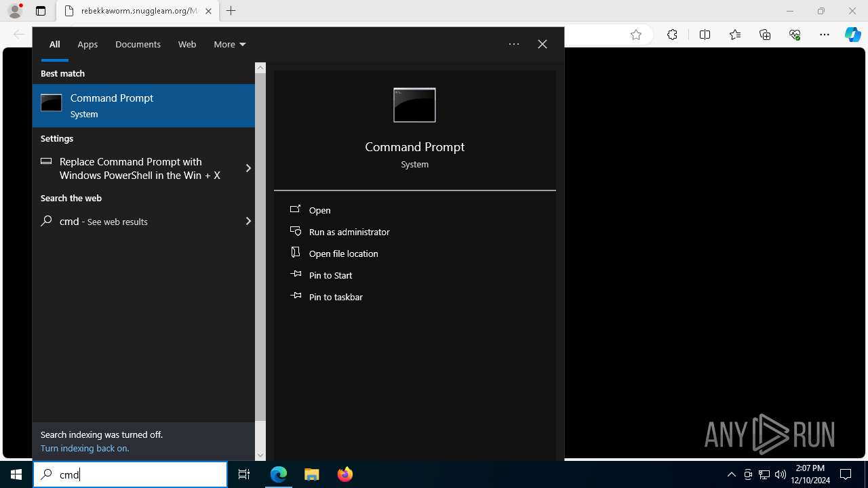Screen dimensions: 868x488
Task: Open the Copilot sidebar icon
Action: coord(853,35)
